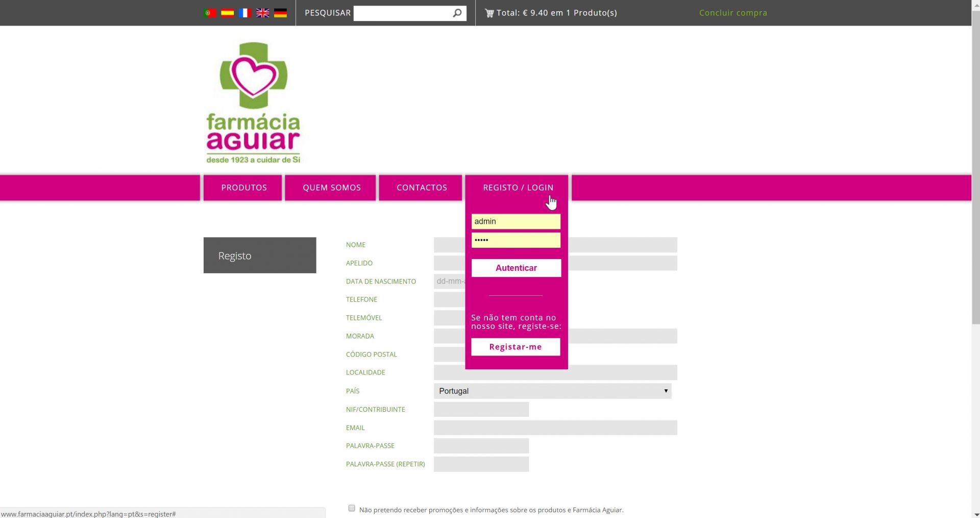Image resolution: width=980 pixels, height=518 pixels.
Task: Select the Spanish flag language
Action: (x=227, y=13)
